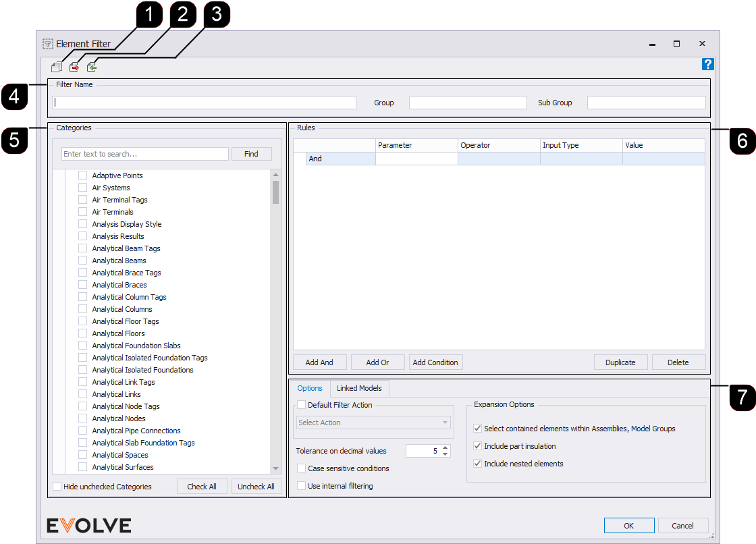Check Analytical Columns category
This screenshot has height=544, width=756.
point(83,308)
